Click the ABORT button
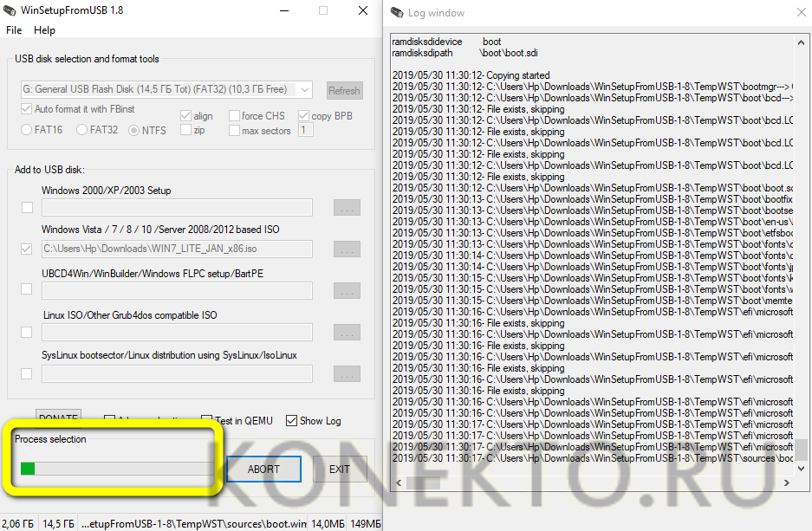Image resolution: width=812 pixels, height=531 pixels. (263, 469)
